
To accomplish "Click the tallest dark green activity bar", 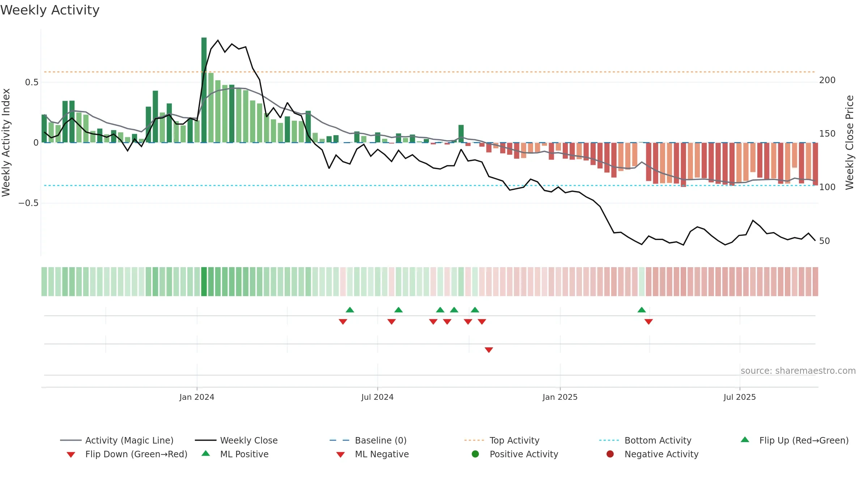I will coord(204,90).
